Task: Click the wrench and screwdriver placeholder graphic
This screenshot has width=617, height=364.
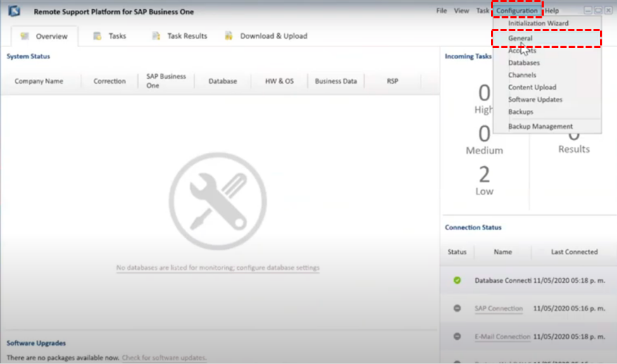Action: [x=218, y=201]
